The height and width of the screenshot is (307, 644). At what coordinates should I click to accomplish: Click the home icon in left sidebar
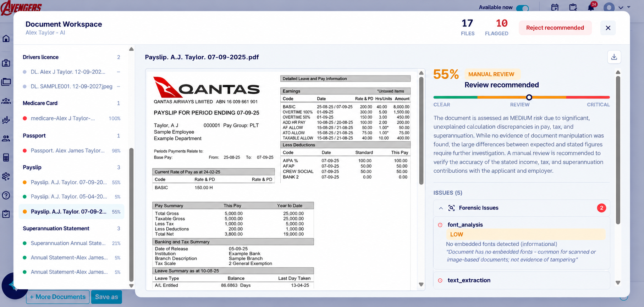(6, 38)
